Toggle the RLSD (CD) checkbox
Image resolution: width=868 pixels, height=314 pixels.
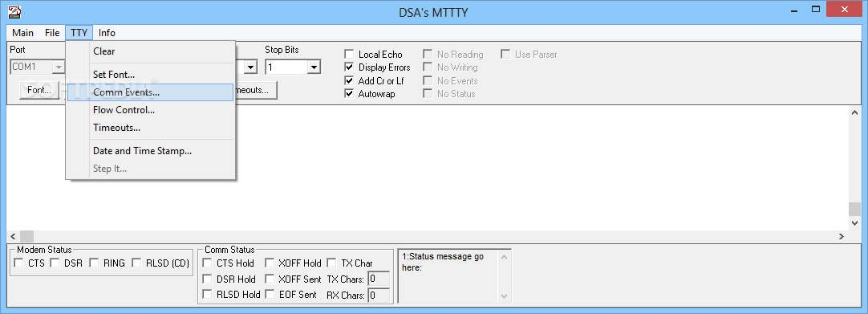136,263
